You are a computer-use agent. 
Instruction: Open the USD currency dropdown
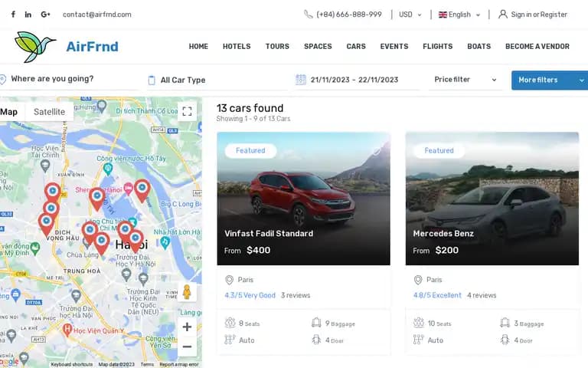pyautogui.click(x=410, y=15)
